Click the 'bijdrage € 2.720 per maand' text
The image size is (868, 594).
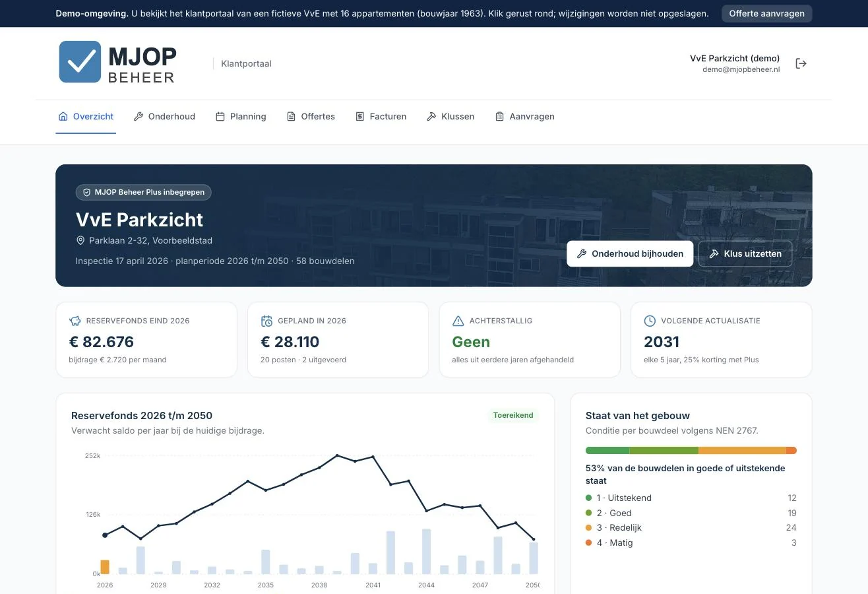click(x=118, y=360)
